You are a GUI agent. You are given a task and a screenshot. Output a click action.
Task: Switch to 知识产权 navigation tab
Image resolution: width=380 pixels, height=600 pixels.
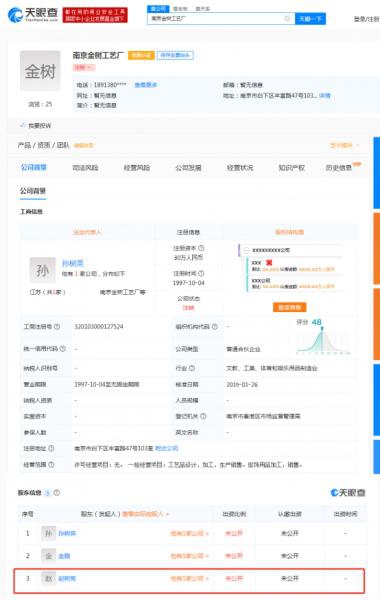tap(291, 168)
